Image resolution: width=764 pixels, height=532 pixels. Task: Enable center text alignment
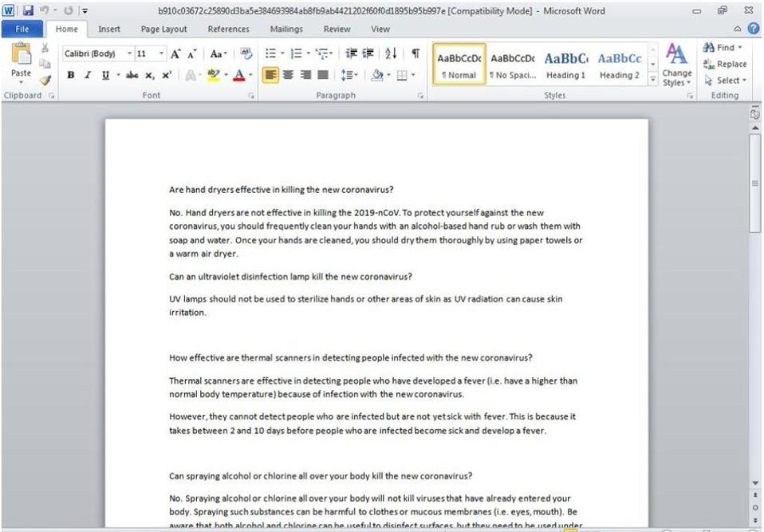(x=288, y=75)
